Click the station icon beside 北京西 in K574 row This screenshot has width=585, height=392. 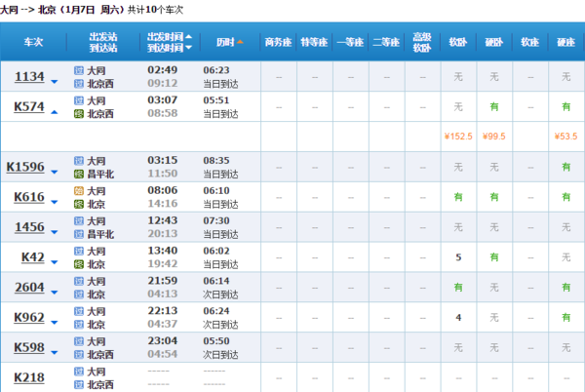click(x=78, y=113)
